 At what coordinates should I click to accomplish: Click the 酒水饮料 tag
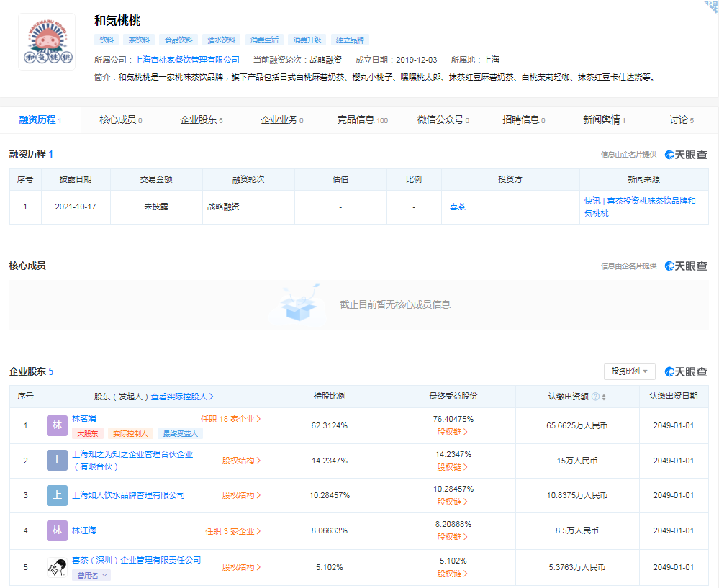coord(221,40)
